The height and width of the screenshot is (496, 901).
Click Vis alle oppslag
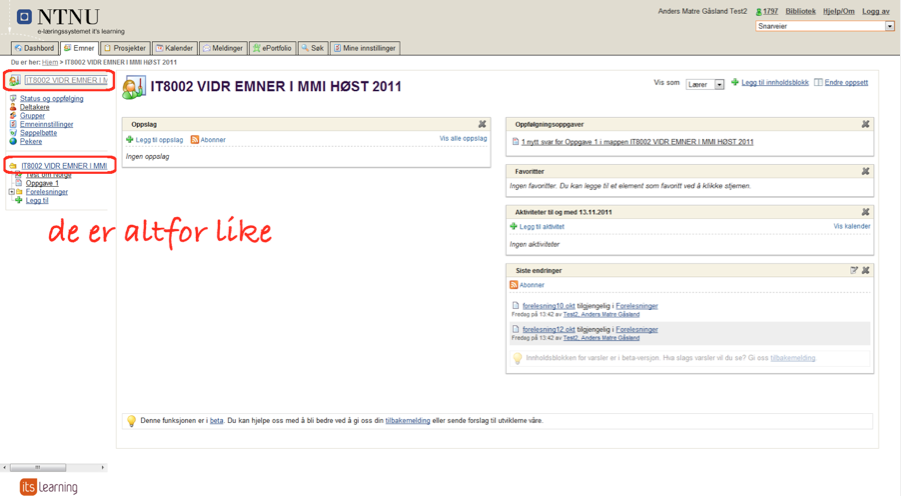(463, 139)
